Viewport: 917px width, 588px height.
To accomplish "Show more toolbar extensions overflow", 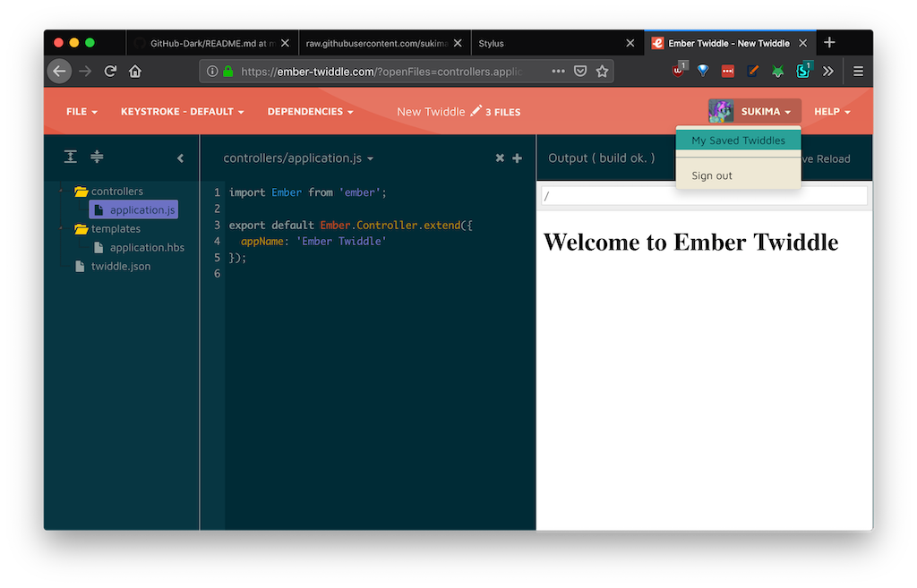I will [x=828, y=72].
